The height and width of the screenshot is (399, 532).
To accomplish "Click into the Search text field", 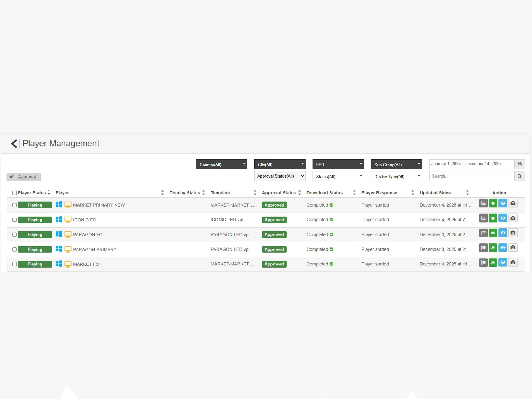I will point(471,176).
